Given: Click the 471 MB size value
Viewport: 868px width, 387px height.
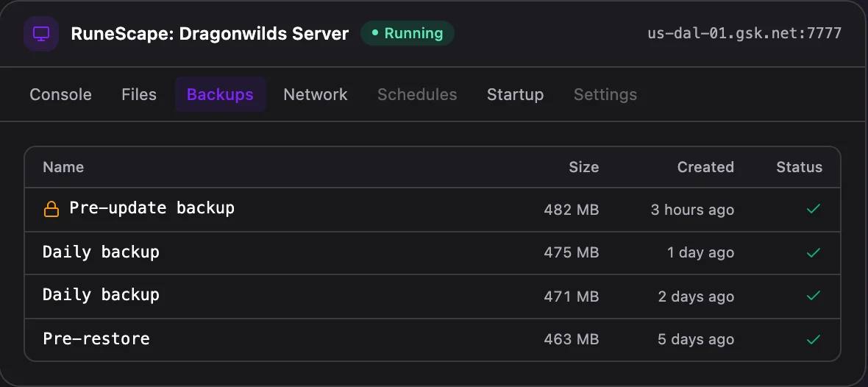Looking at the screenshot, I should point(572,297).
